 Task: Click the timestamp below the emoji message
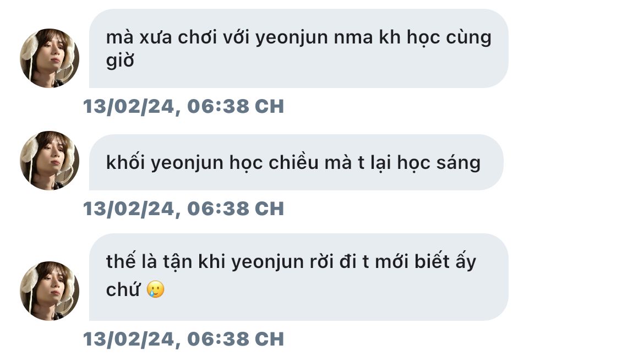(184, 339)
